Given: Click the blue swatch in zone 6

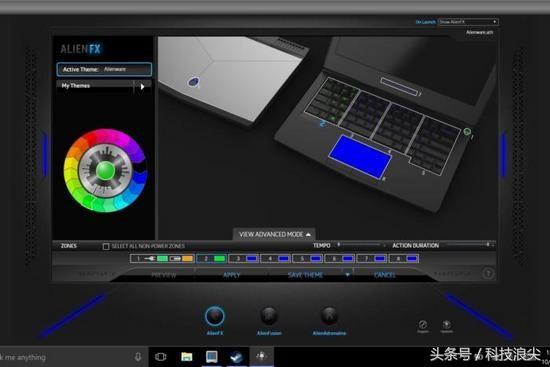Looking at the screenshot, I should [x=348, y=259].
